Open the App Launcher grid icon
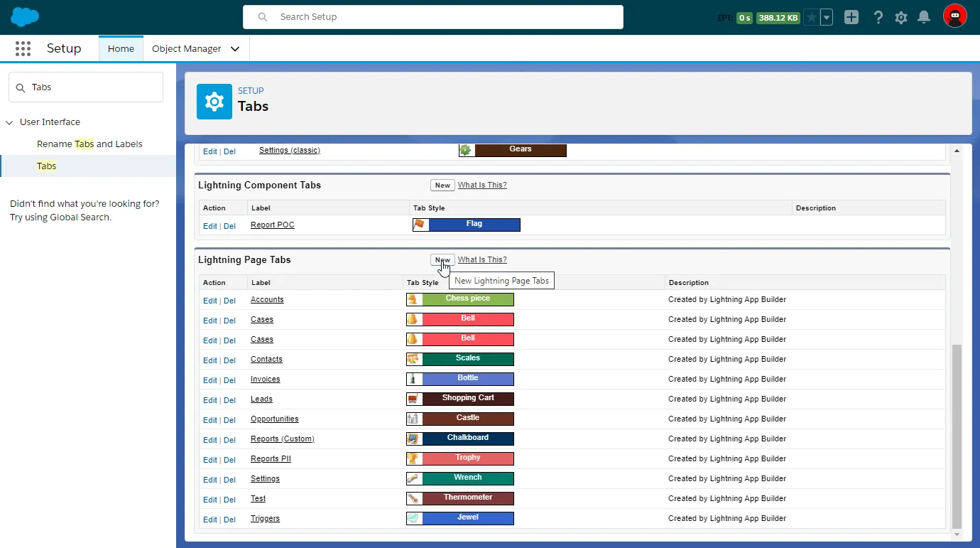 pos(23,49)
